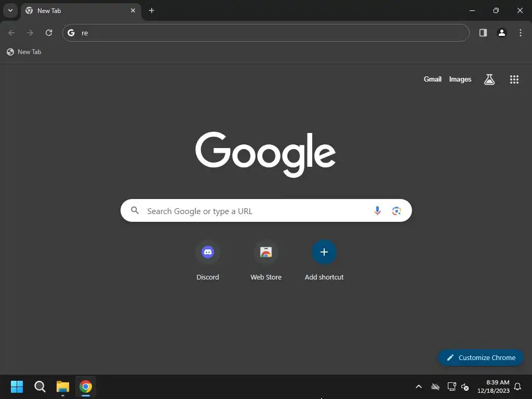Open Search Labs flask icon

pos(489,79)
